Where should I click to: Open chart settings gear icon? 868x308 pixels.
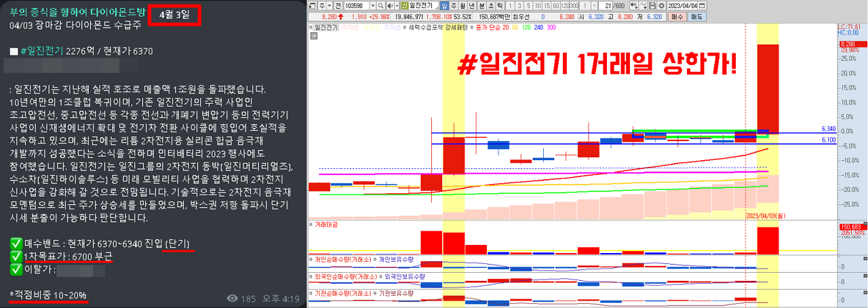click(661, 5)
